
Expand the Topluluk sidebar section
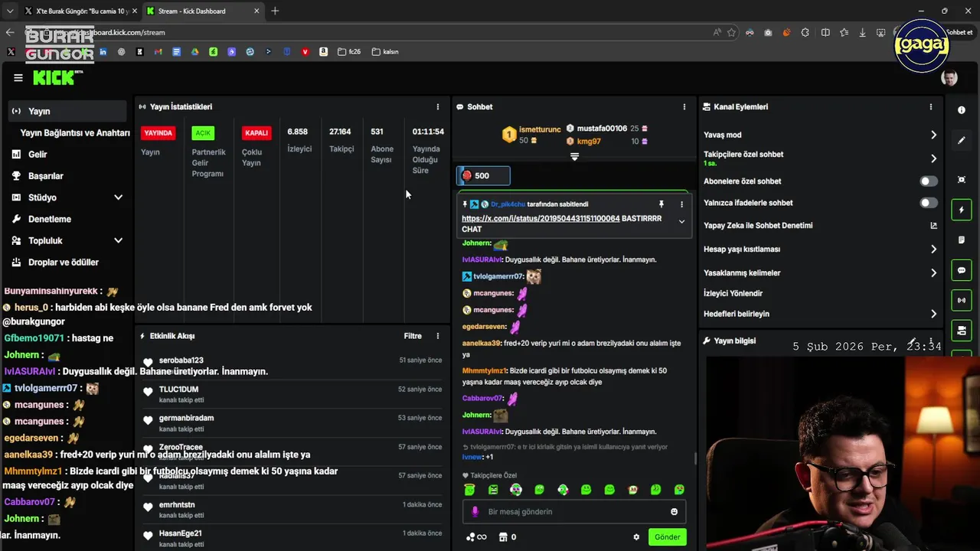pos(118,240)
